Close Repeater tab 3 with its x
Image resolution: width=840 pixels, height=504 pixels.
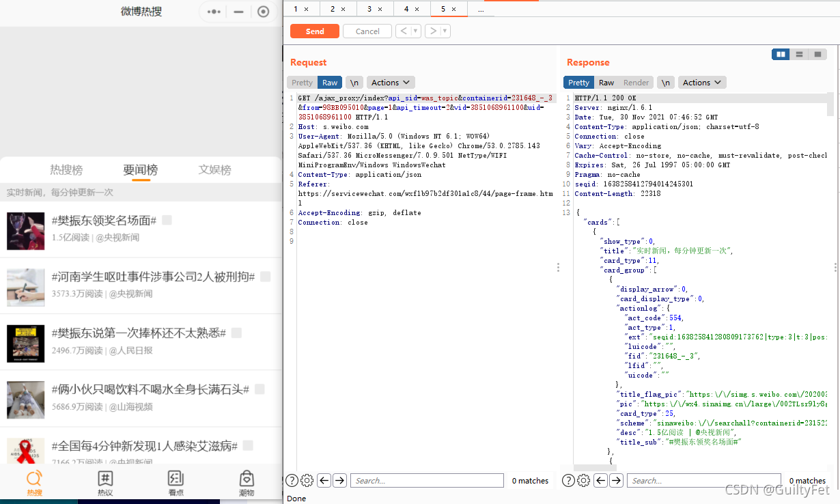(380, 9)
